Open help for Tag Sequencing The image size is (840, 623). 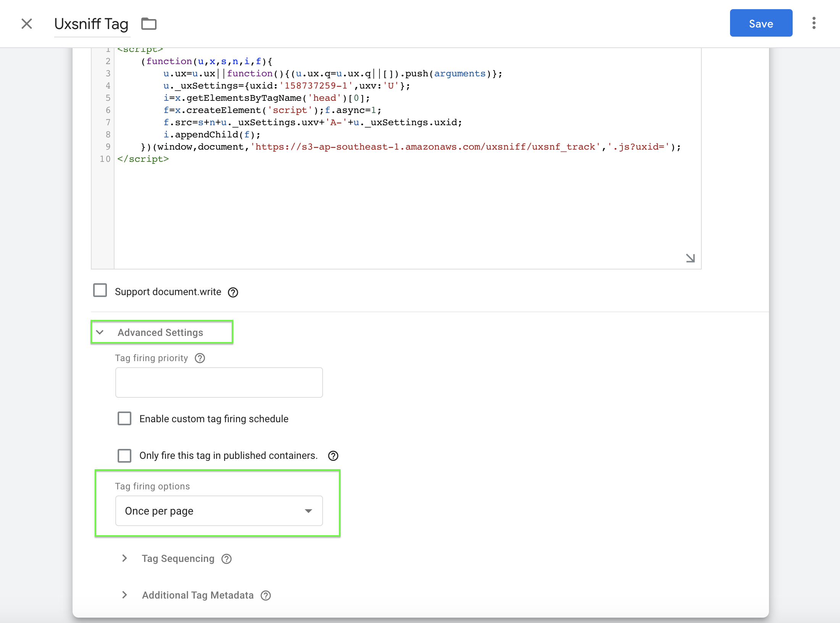227,559
